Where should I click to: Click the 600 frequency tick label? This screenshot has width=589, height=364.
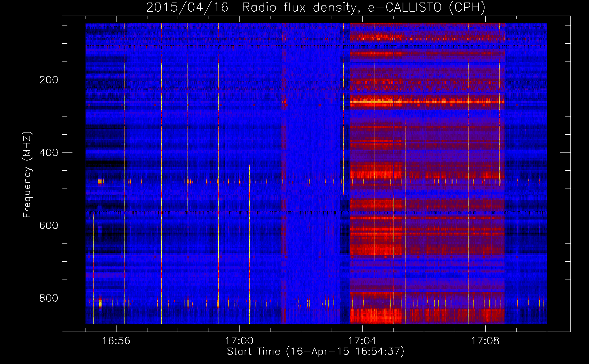(49, 225)
